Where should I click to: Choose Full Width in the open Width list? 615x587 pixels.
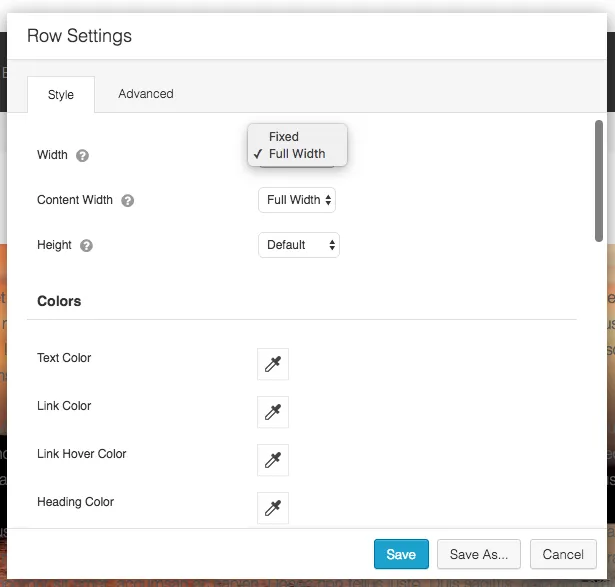point(297,154)
